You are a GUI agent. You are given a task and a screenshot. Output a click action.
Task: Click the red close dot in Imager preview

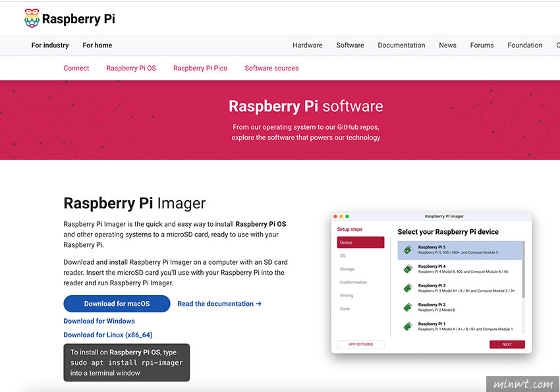click(x=335, y=216)
